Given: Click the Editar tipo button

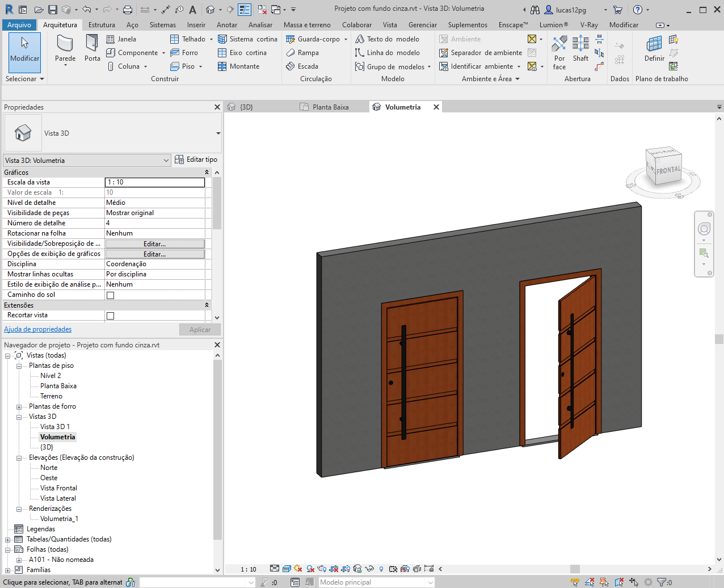Looking at the screenshot, I should point(196,159).
